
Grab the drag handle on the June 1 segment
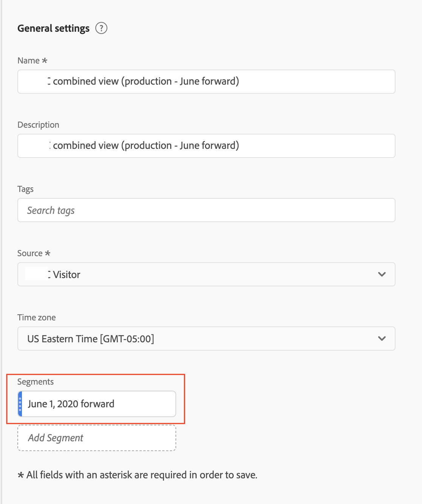click(20, 404)
